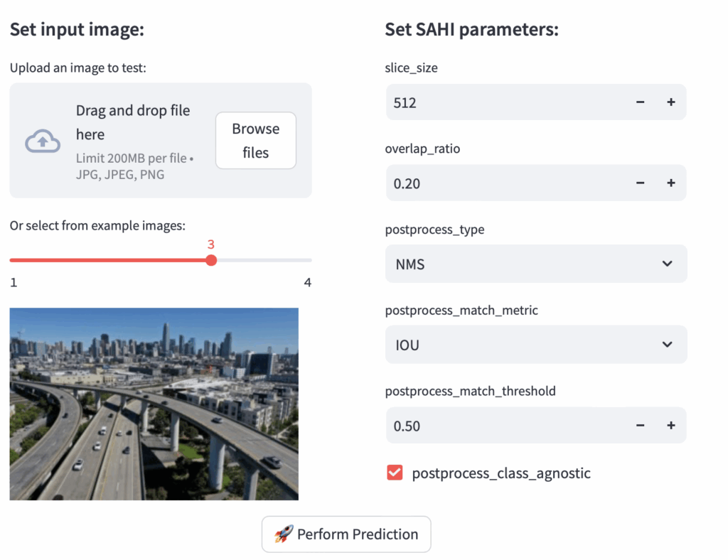Decrease slice_size with the minus button
The height and width of the screenshot is (560, 728).
(x=640, y=102)
